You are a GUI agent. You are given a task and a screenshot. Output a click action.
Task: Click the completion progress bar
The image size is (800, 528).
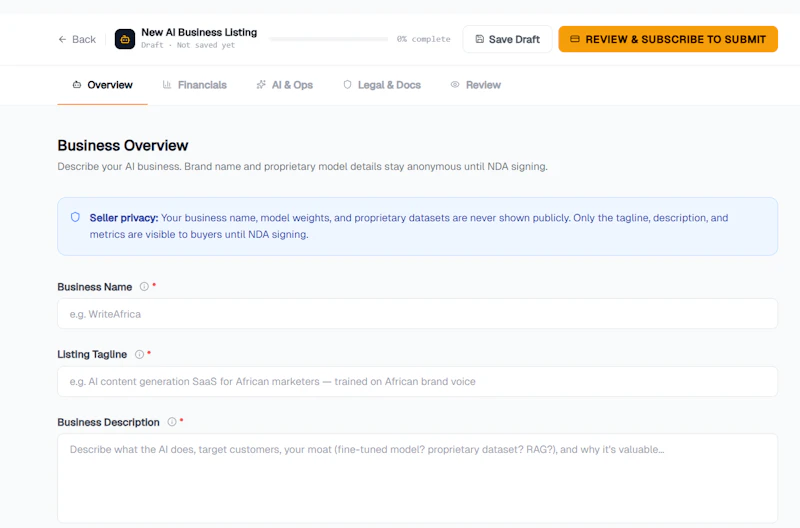click(329, 39)
